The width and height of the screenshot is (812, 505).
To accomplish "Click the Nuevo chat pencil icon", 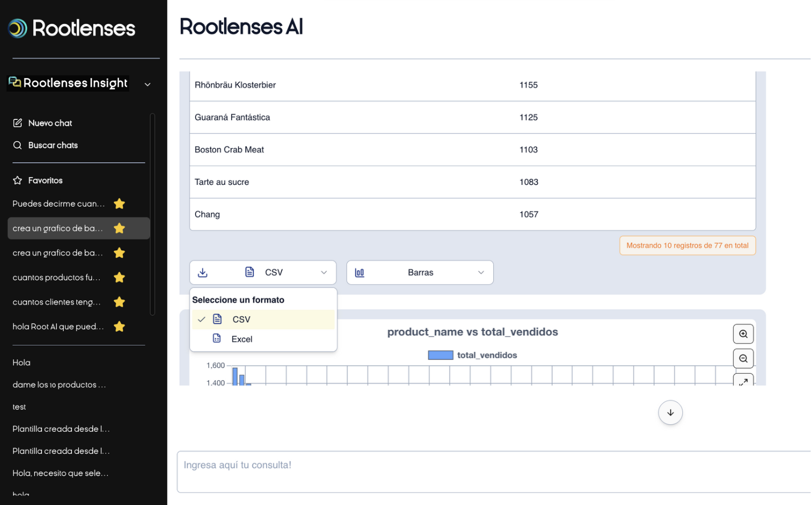I will [x=17, y=123].
